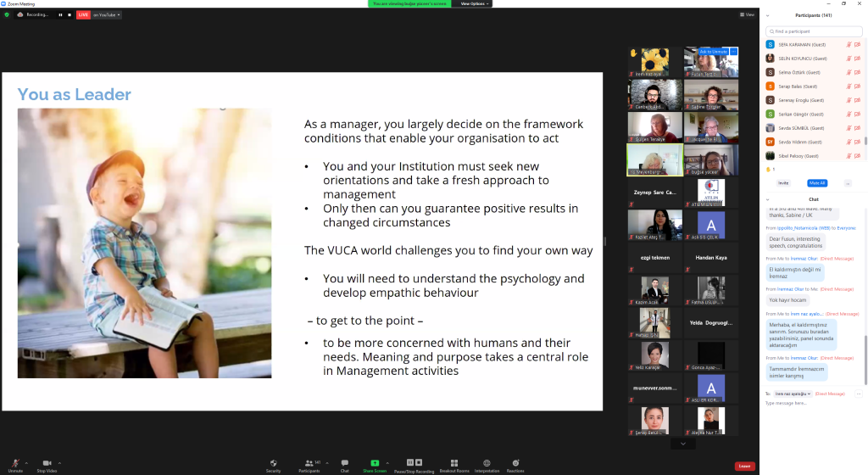Image resolution: width=868 pixels, height=475 pixels.
Task: Open the Interpretation globe icon
Action: 487,462
